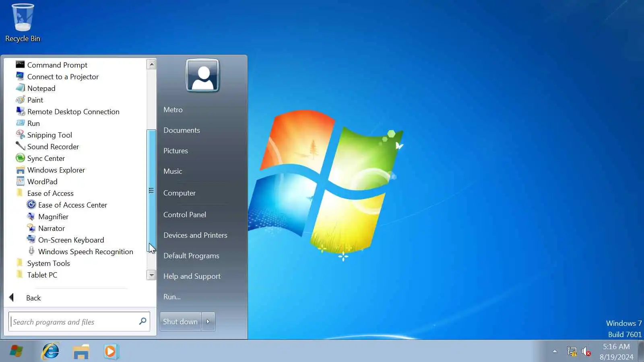
Task: Launch Internet Explorer from the taskbar
Action: pyautogui.click(x=51, y=351)
